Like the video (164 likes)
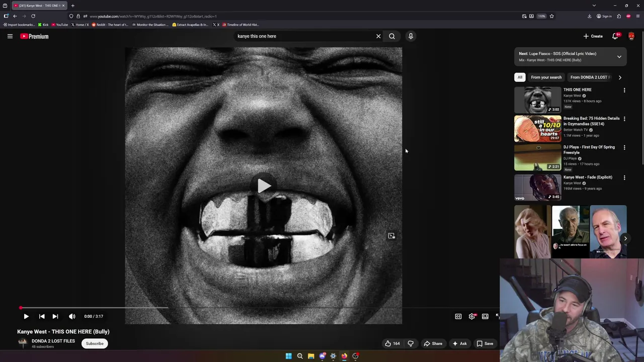This screenshot has height=362, width=644. click(392, 343)
